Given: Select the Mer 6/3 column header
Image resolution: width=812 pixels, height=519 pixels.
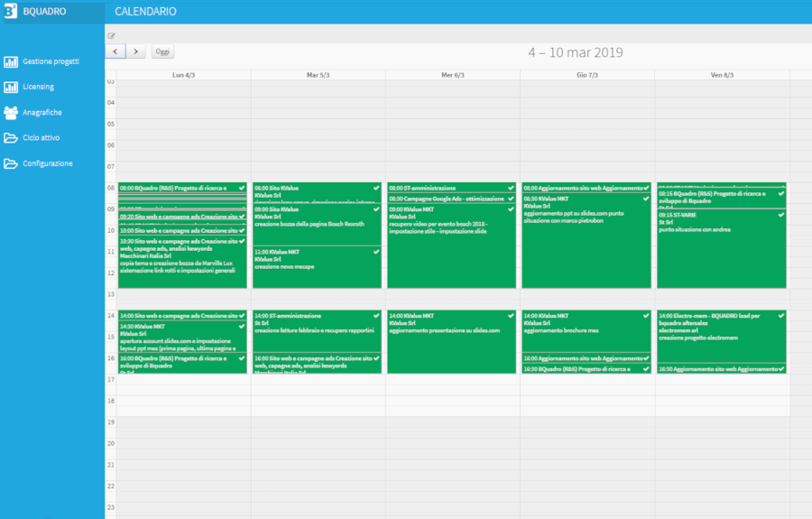Looking at the screenshot, I should coord(453,75).
